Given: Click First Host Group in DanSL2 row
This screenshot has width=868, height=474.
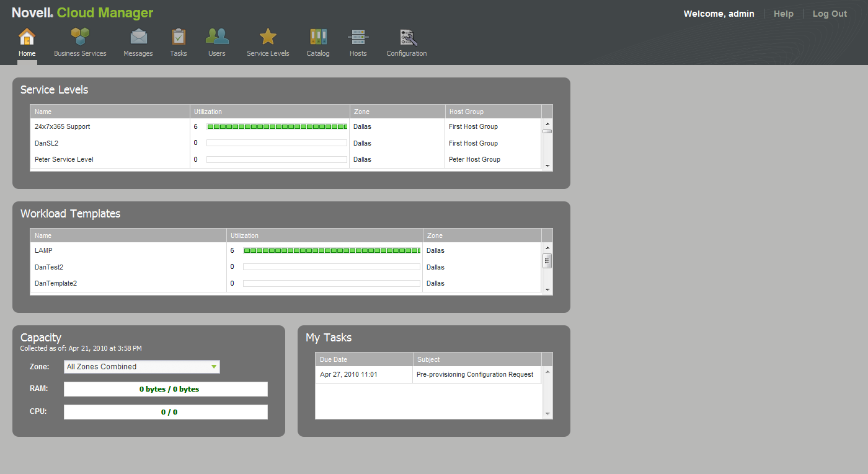Looking at the screenshot, I should point(473,143).
